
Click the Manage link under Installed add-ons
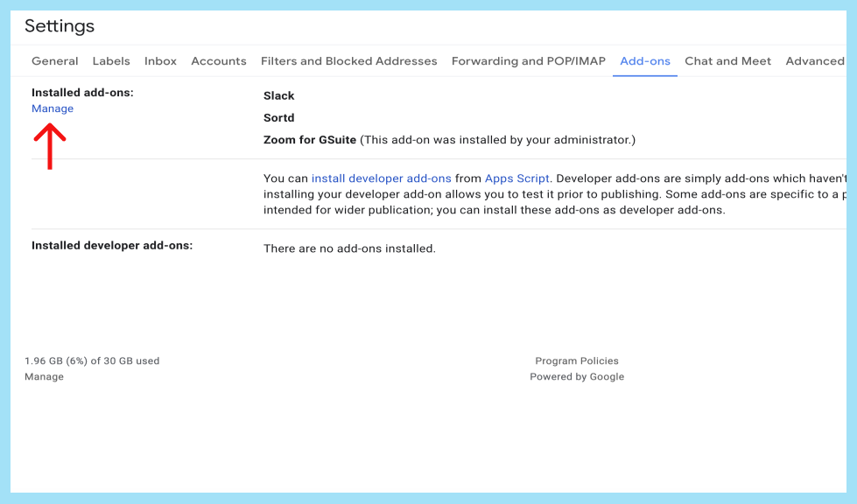tap(53, 108)
